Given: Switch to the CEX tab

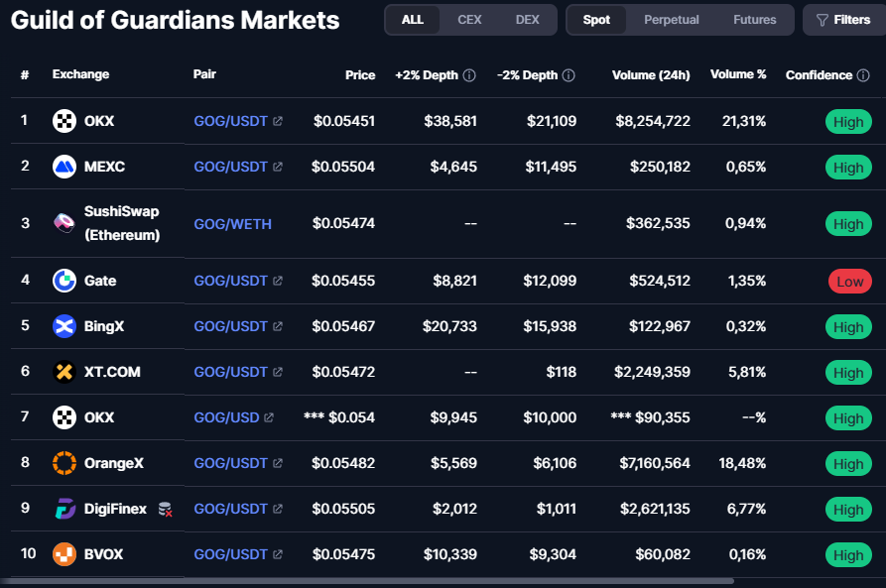Looking at the screenshot, I should point(469,20).
